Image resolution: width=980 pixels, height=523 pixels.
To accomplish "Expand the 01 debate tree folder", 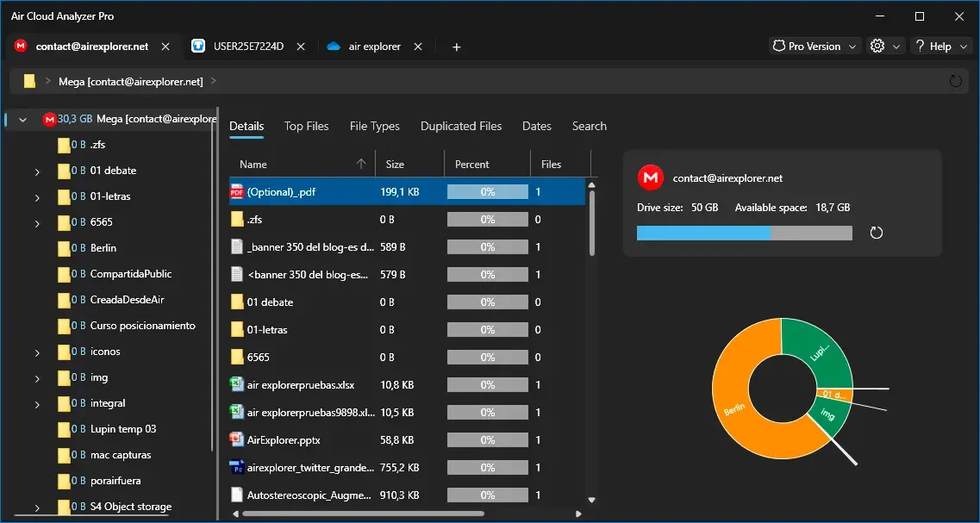I will point(38,171).
